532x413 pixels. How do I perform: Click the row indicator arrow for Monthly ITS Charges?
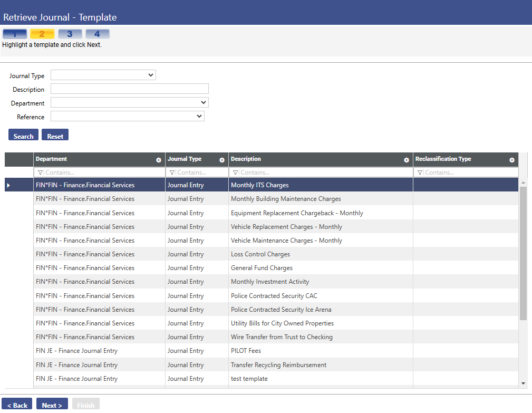[x=8, y=185]
